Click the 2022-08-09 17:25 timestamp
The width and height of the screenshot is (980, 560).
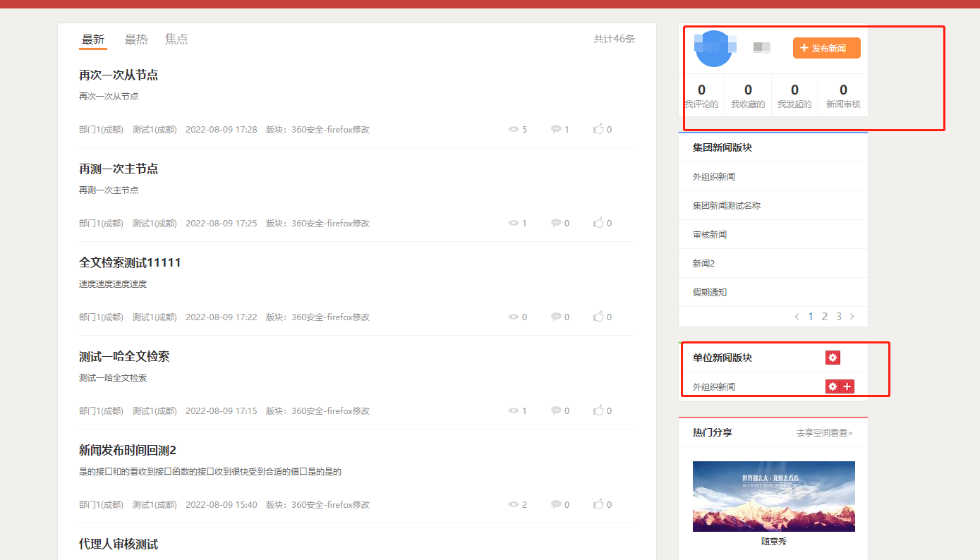[x=222, y=223]
